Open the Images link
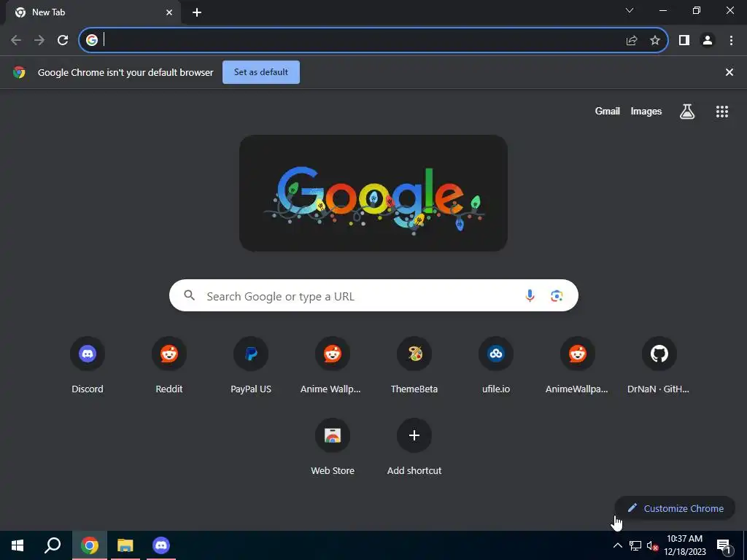Viewport: 747px width, 560px height. [x=646, y=112]
